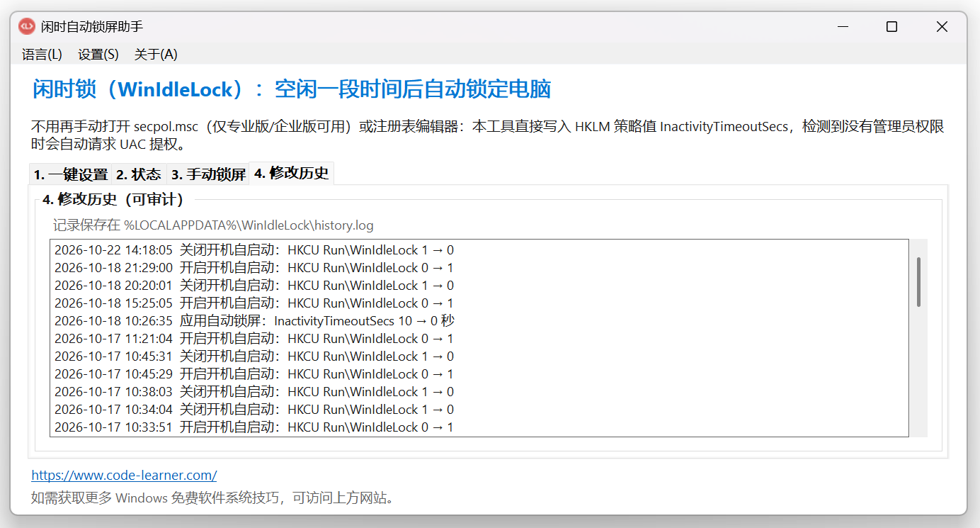Select the InactivityTimeoutSecs 10 → 0 log entry
This screenshot has width=980, height=528.
pyautogui.click(x=479, y=321)
